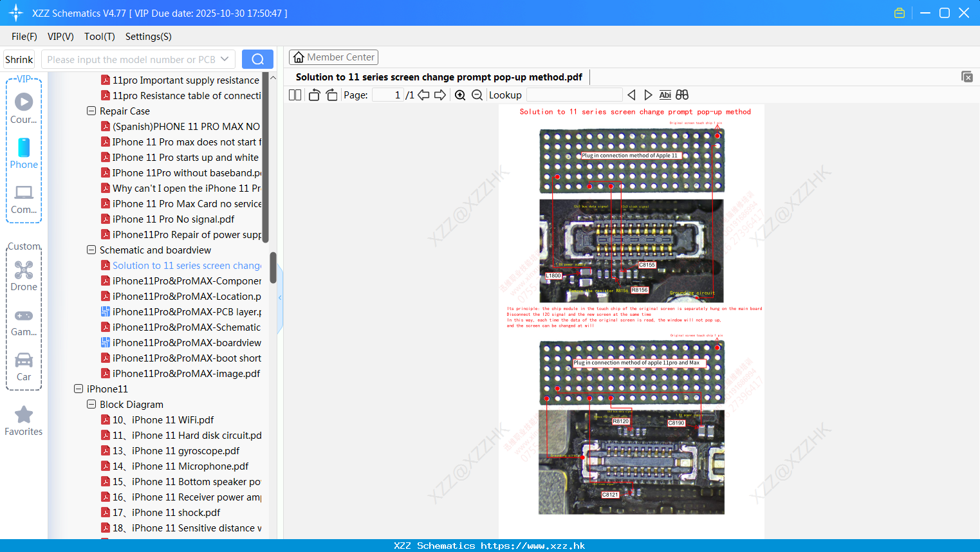The width and height of the screenshot is (980, 552).
Task: Click the home icon in Member Center
Action: pos(299,57)
